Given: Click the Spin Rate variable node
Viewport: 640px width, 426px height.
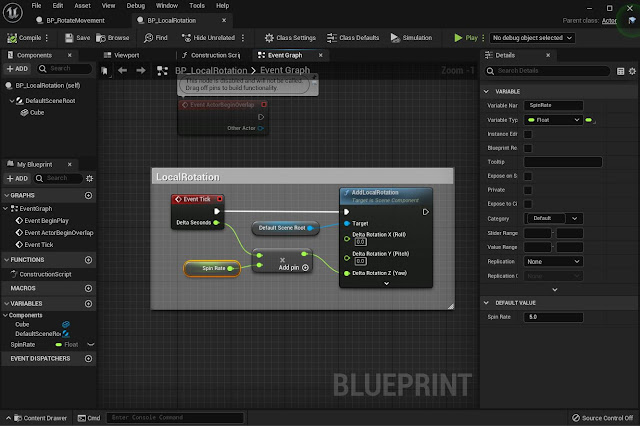Looking at the screenshot, I should pyautogui.click(x=212, y=268).
